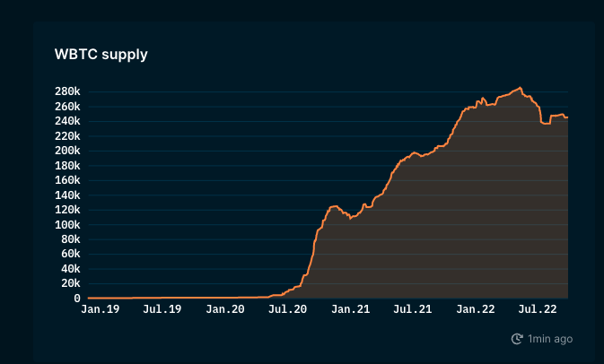The height and width of the screenshot is (364, 604).
Task: Click the "1min ago" timestamp
Action: pos(550,339)
